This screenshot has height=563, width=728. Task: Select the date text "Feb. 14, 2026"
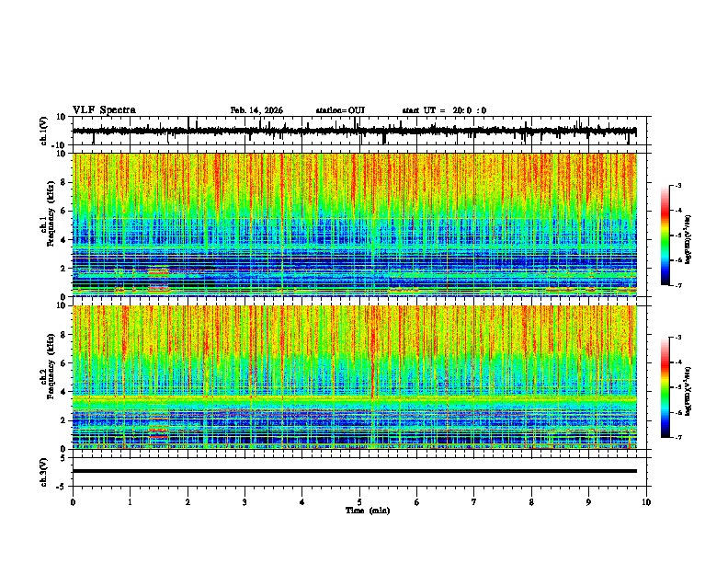coord(256,110)
